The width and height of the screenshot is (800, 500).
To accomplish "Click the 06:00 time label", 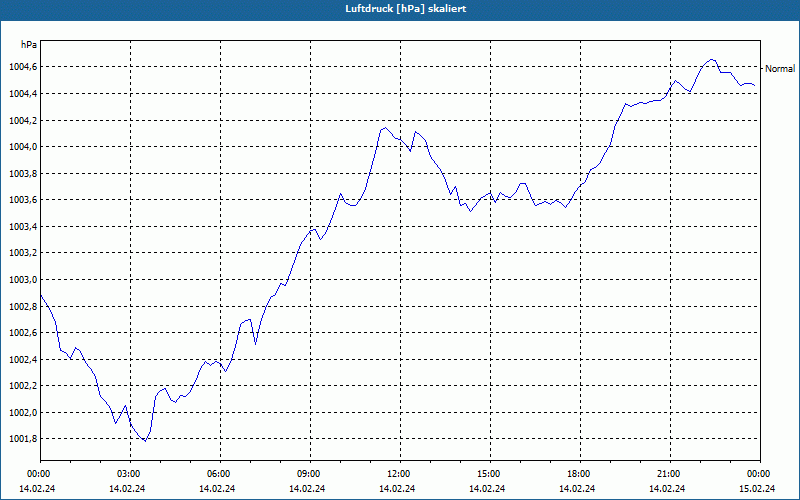I will 217,474.
